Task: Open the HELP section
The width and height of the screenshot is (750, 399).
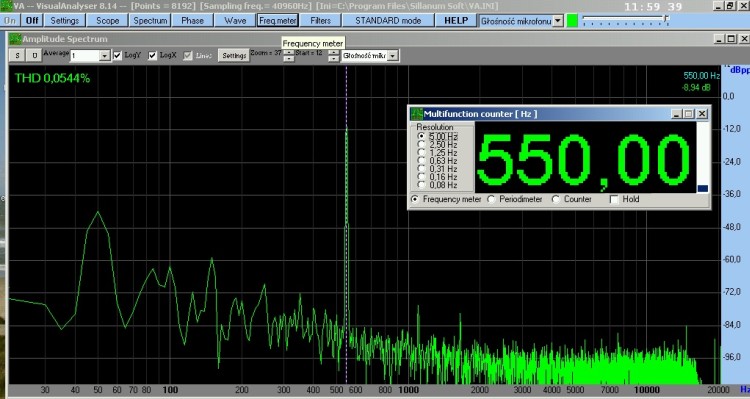Action: point(456,21)
